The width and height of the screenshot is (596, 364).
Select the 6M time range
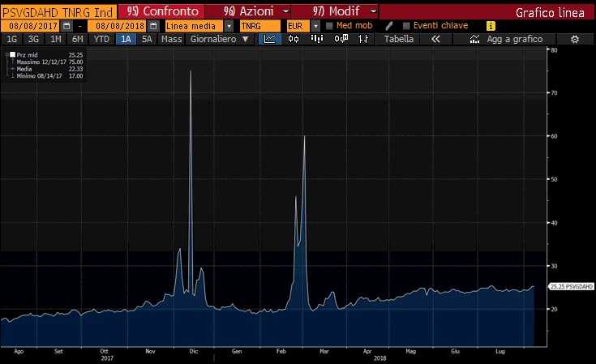click(77, 39)
